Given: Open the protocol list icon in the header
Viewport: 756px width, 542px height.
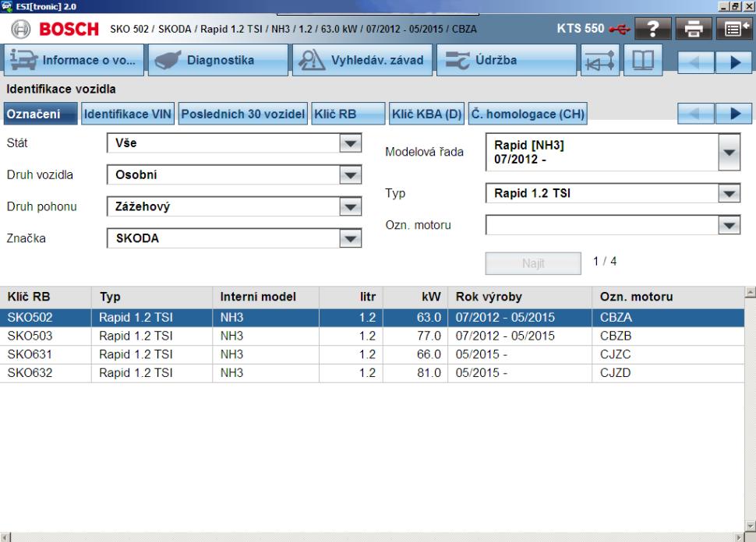Looking at the screenshot, I should pyautogui.click(x=734, y=29).
